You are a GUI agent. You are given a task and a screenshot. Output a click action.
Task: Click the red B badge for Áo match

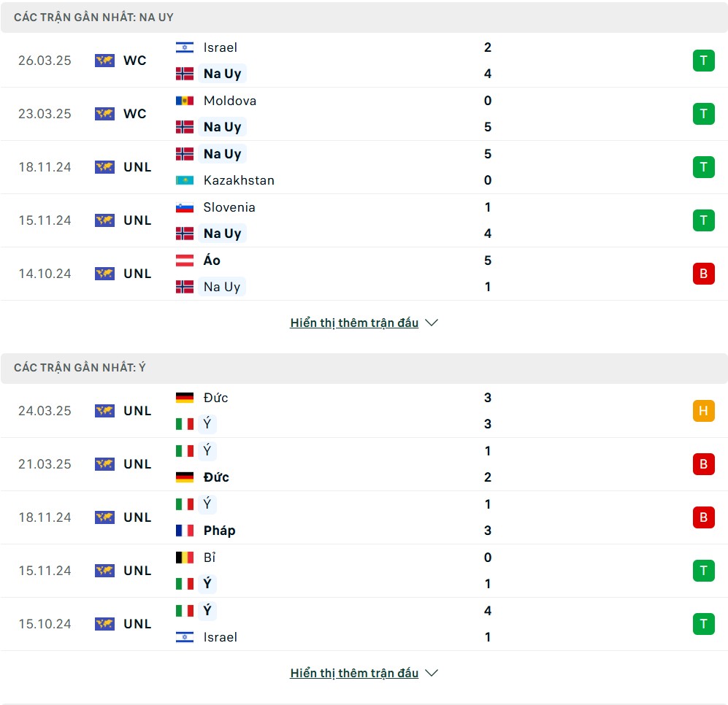(703, 274)
